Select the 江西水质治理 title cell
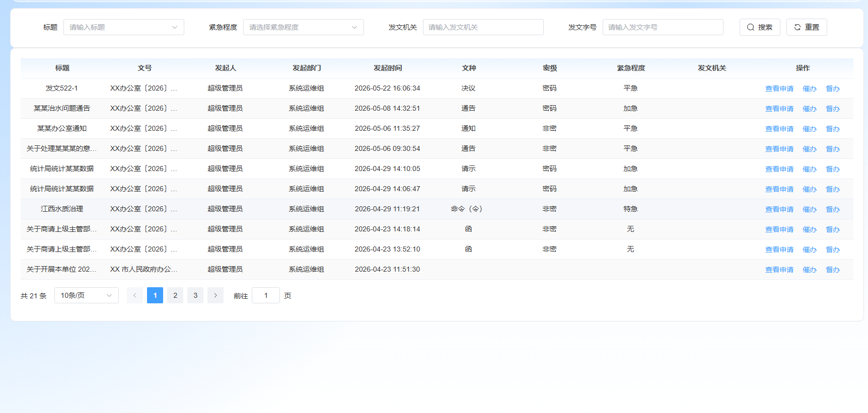This screenshot has width=868, height=413. coord(62,209)
